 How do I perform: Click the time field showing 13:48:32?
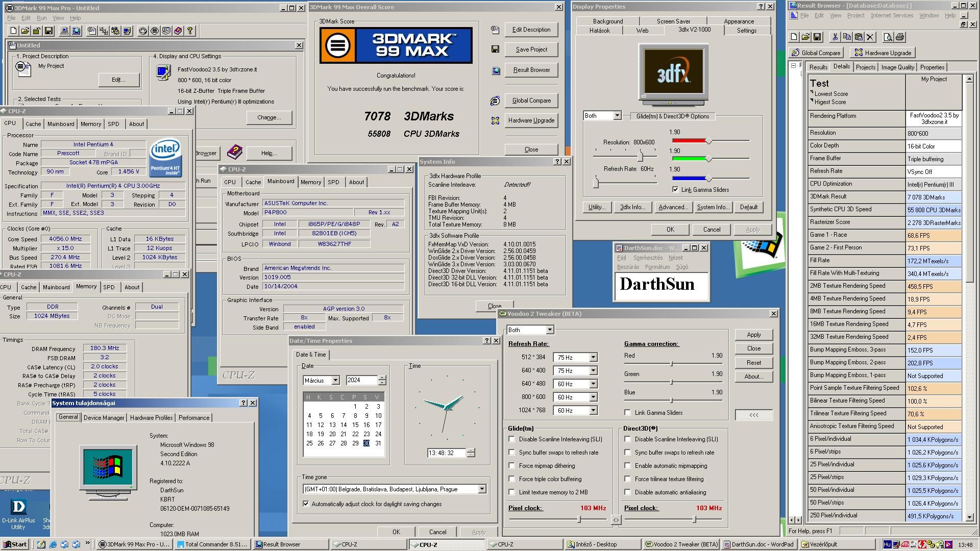447,453
